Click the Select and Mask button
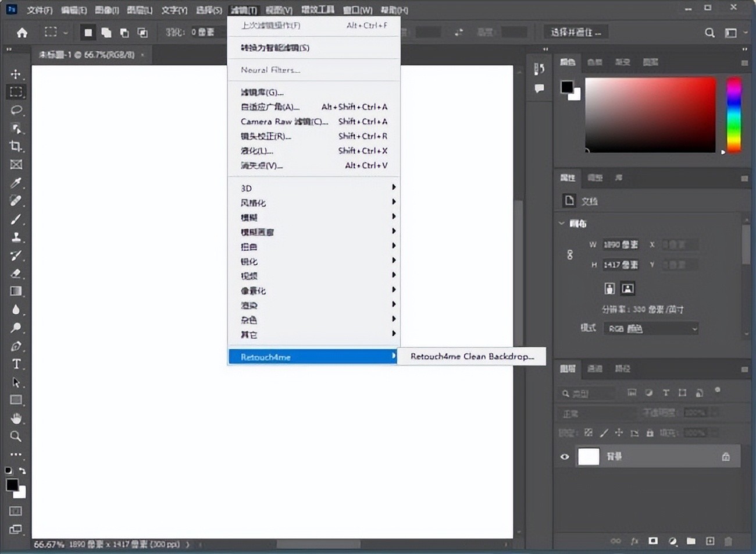756x554 pixels. 576,32
